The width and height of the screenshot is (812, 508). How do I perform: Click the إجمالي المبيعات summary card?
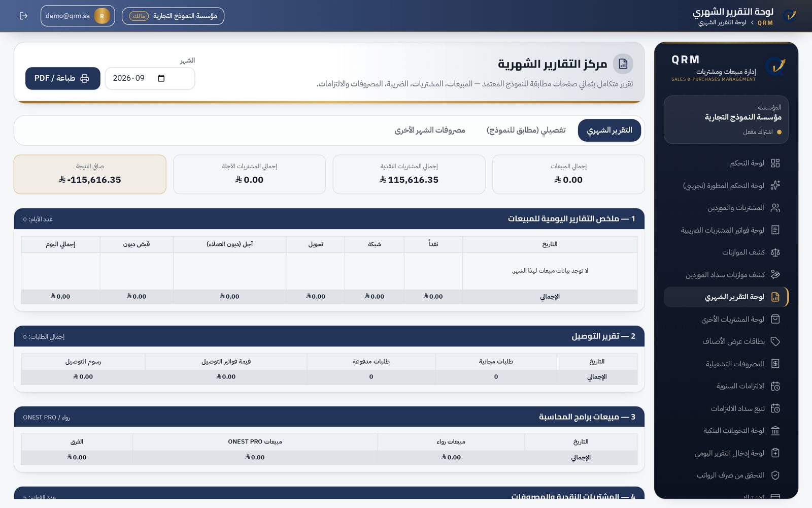coord(568,174)
